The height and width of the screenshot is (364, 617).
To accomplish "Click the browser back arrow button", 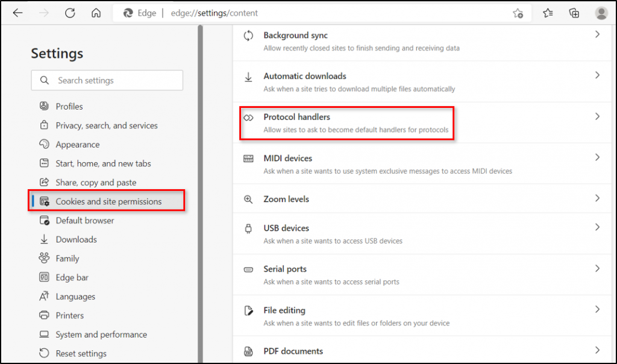I will click(x=17, y=13).
